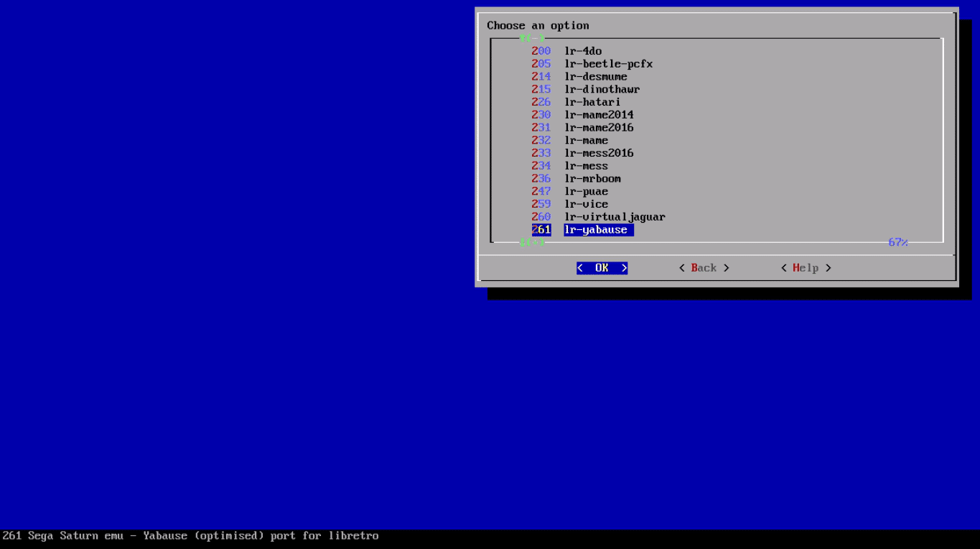Select lr-hatari from the menu
The image size is (980, 549).
tap(576, 102)
